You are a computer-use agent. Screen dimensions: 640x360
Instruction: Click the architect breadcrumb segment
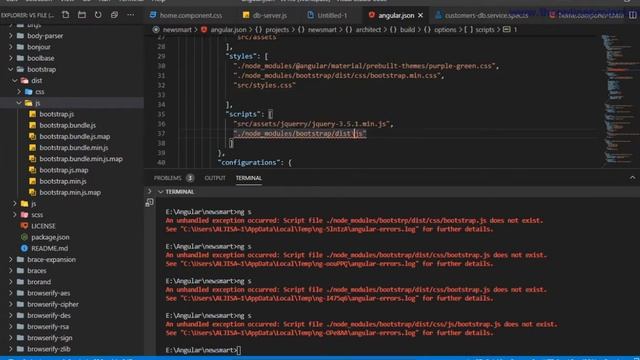[x=368, y=30]
